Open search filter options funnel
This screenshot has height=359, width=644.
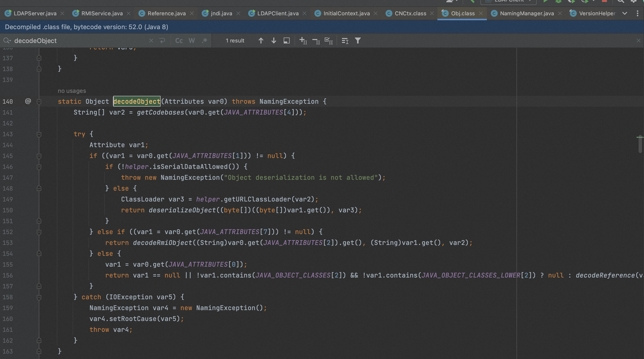pos(358,40)
